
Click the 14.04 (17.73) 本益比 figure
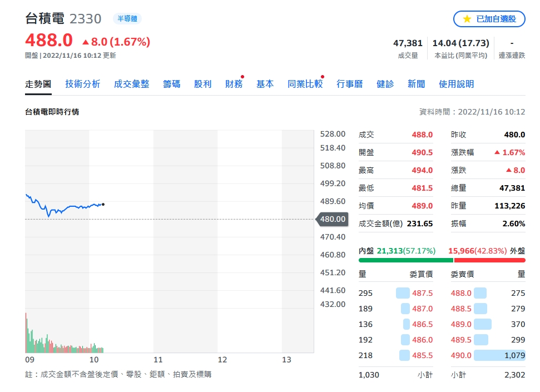coord(461,43)
